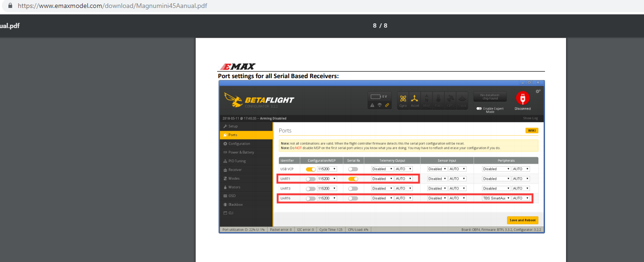644x262 pixels.
Task: Open UART3 Sensor Input AUTO dropdown
Action: pyautogui.click(x=457, y=189)
